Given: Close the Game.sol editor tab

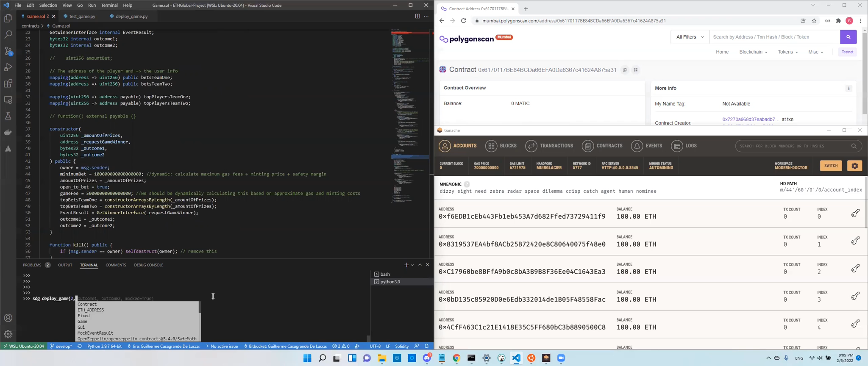Looking at the screenshot, I should pyautogui.click(x=54, y=17).
